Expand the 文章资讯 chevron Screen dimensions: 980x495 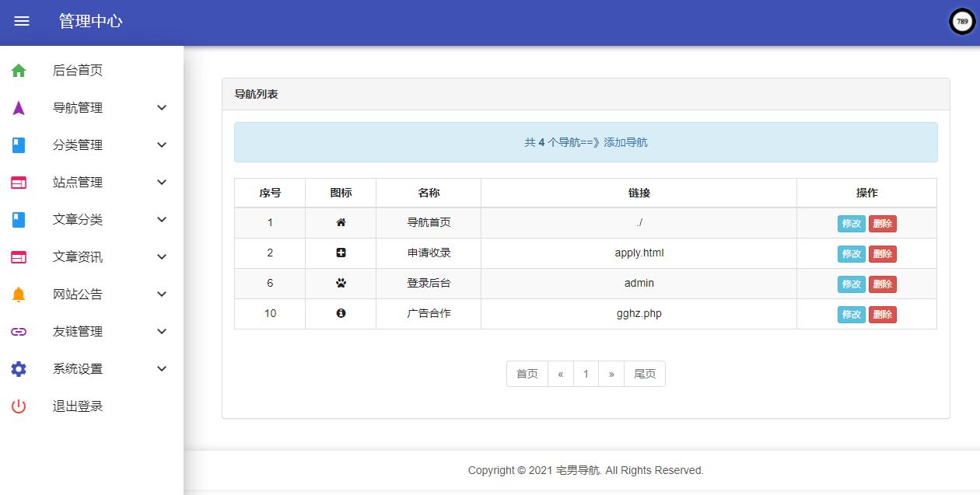[x=162, y=257]
